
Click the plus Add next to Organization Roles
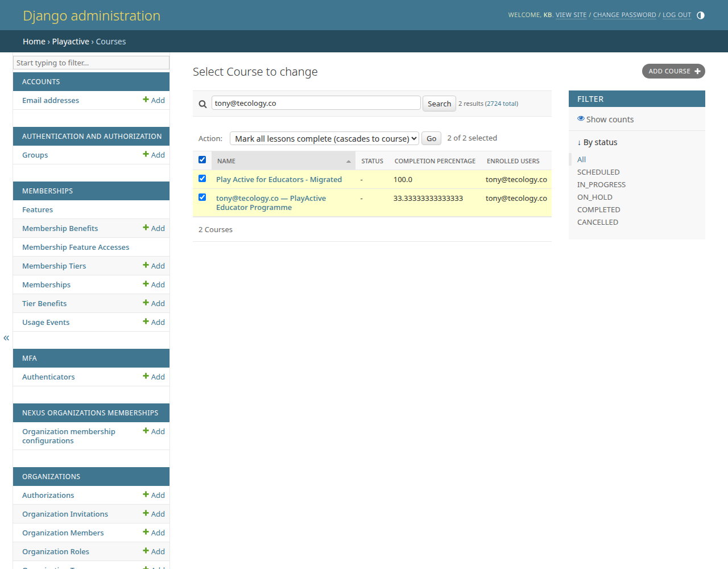pyautogui.click(x=154, y=551)
